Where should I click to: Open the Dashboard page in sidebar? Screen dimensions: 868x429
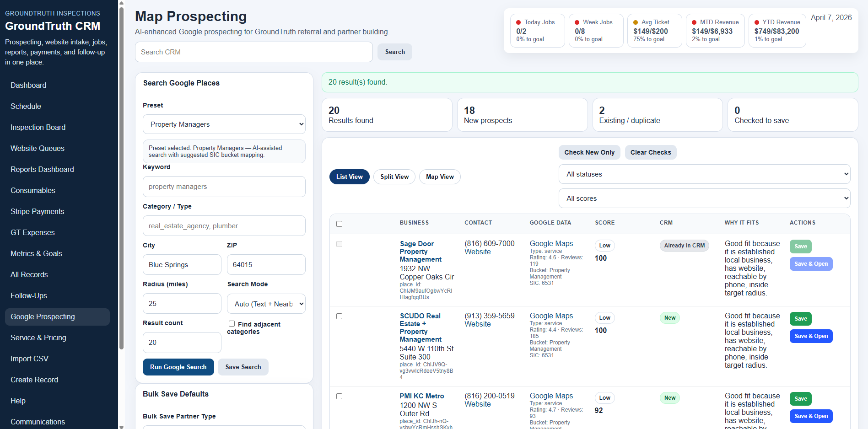pyautogui.click(x=57, y=86)
